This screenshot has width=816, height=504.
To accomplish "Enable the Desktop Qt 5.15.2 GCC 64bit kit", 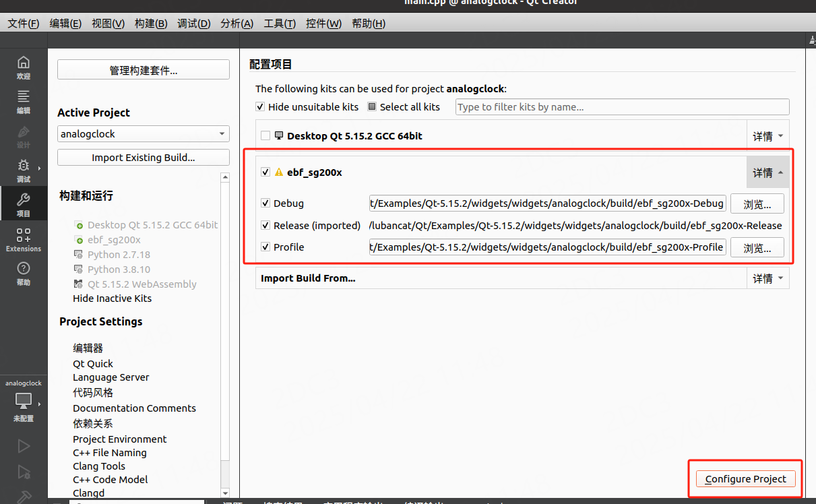I will [265, 135].
